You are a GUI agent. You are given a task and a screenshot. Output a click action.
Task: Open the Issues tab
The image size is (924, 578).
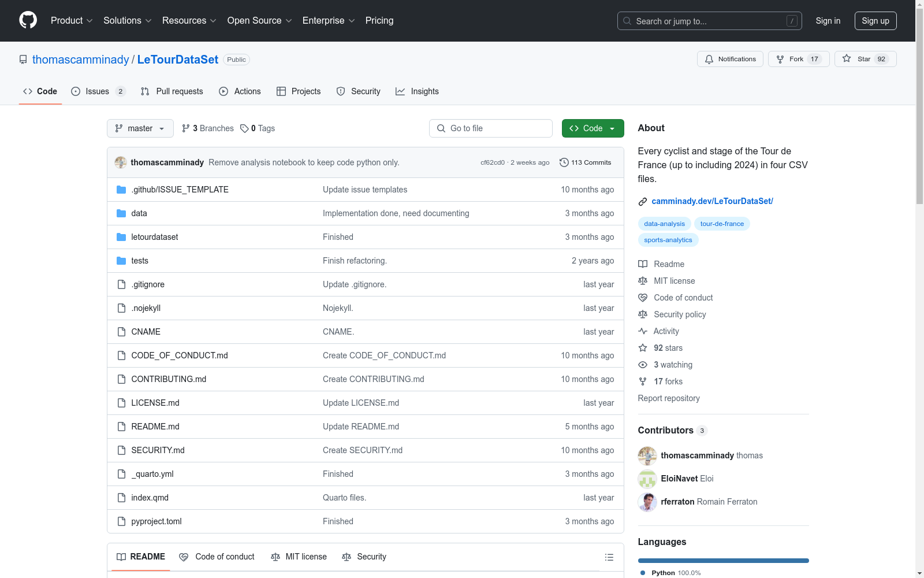tap(98, 91)
